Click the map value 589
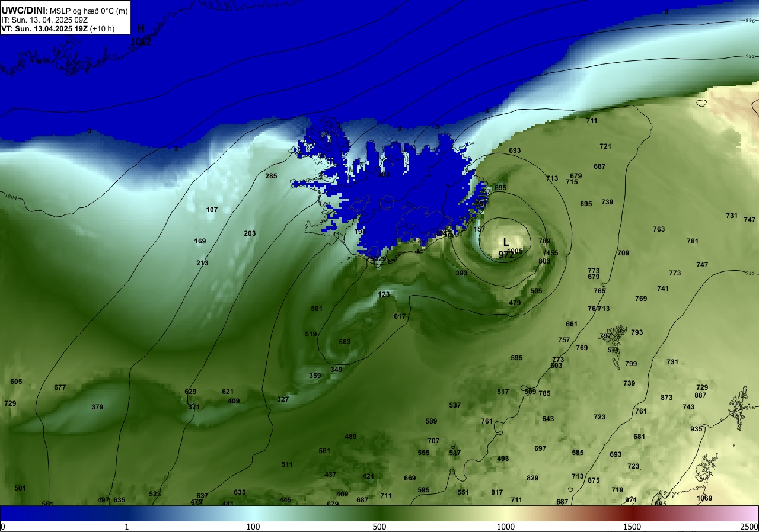 tap(431, 421)
